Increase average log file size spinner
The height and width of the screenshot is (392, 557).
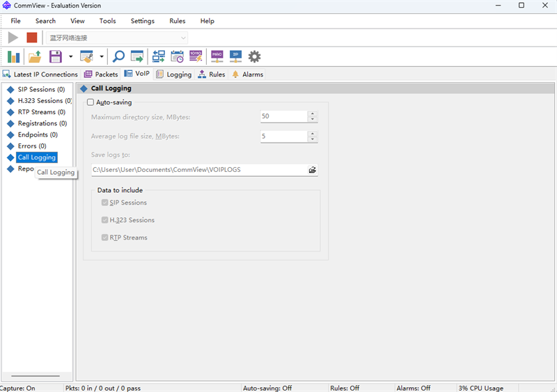click(313, 134)
